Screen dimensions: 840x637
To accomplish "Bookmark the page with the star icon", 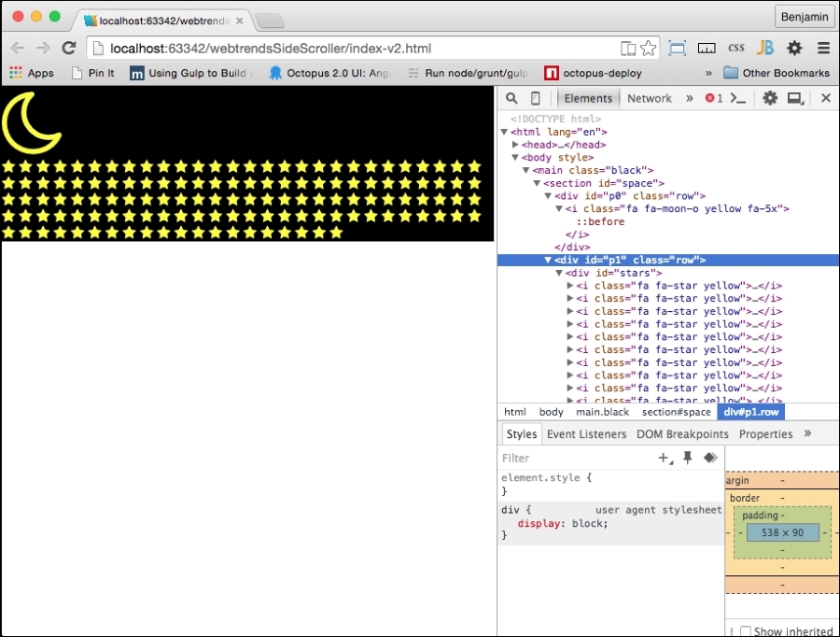I will pos(649,48).
